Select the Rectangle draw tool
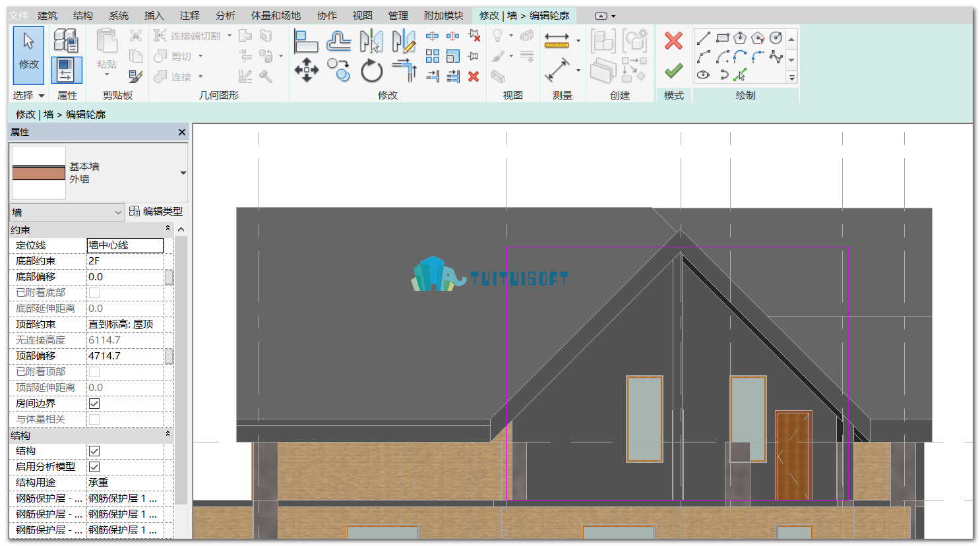 coord(722,38)
